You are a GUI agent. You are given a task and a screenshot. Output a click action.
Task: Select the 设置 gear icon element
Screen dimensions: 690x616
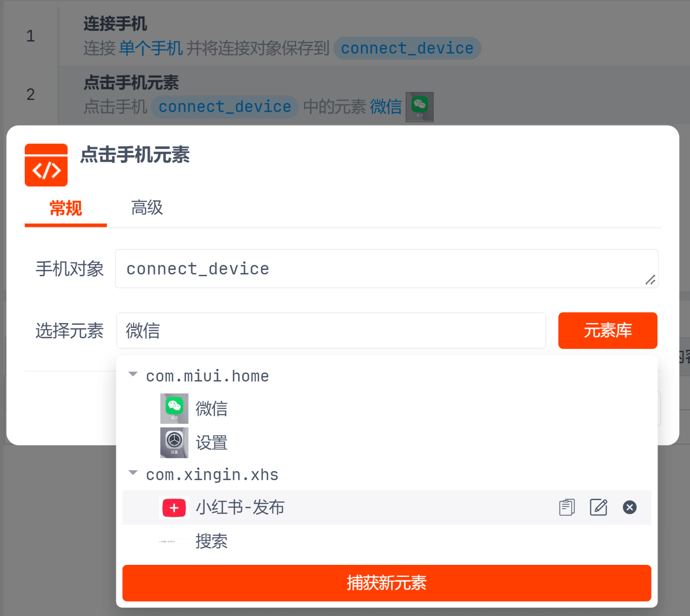tap(174, 443)
